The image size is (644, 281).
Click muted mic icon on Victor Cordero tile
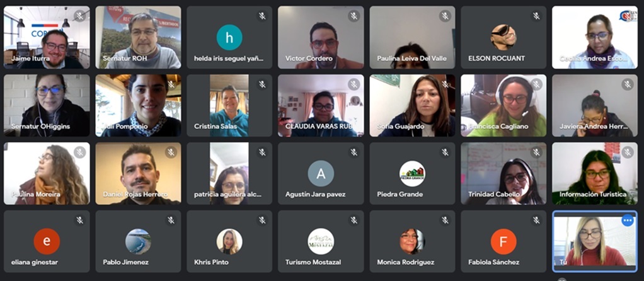pyautogui.click(x=354, y=16)
